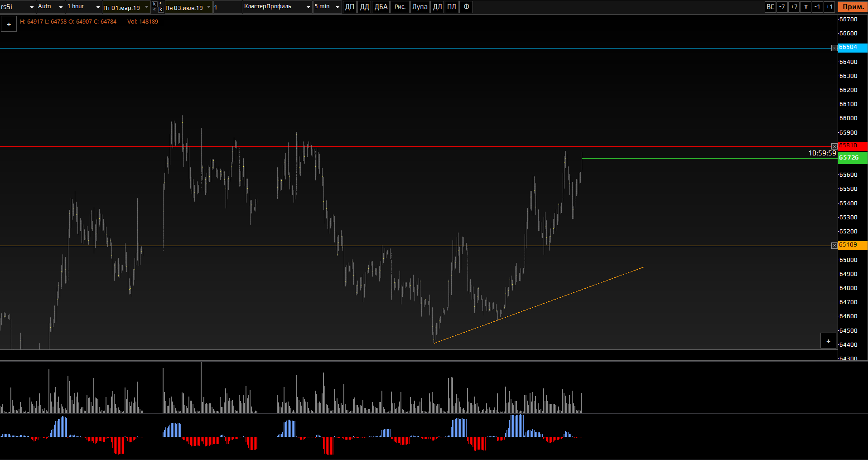Shift the date range back 7 days

782,7
